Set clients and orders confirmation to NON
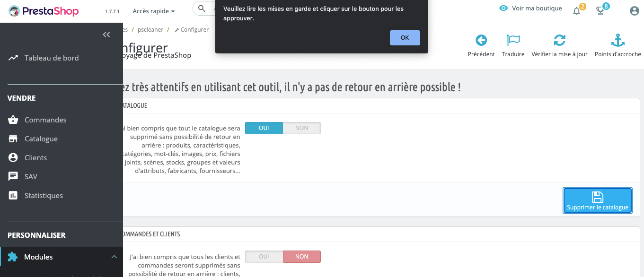Viewport: 644px width, 277px height. pyautogui.click(x=302, y=257)
